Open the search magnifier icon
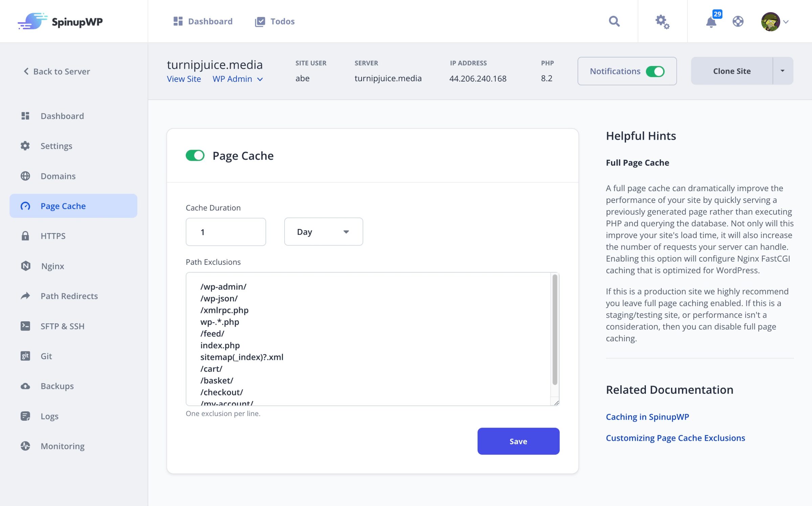The height and width of the screenshot is (506, 812). click(x=614, y=21)
